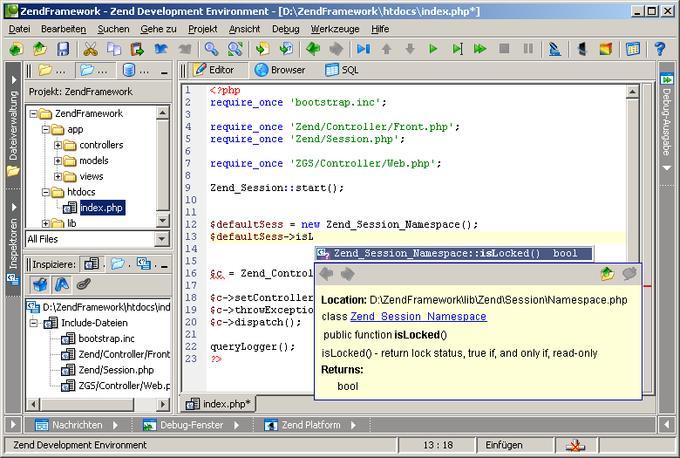This screenshot has width=680, height=458.
Task: Open the first folder tab in file panel
Action: (45, 70)
